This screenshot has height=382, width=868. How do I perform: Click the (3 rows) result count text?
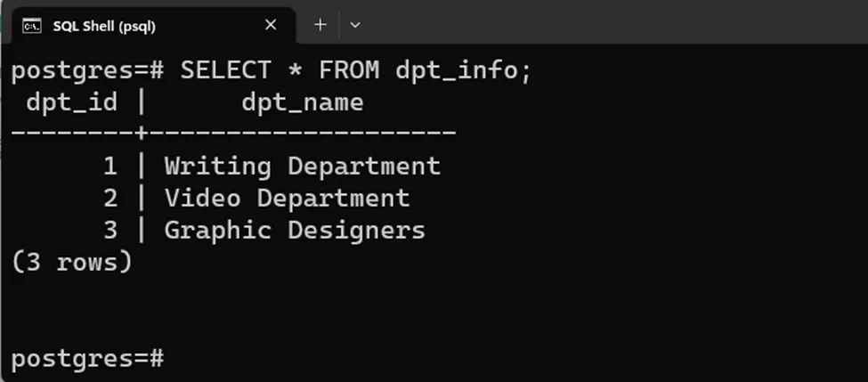click(71, 262)
